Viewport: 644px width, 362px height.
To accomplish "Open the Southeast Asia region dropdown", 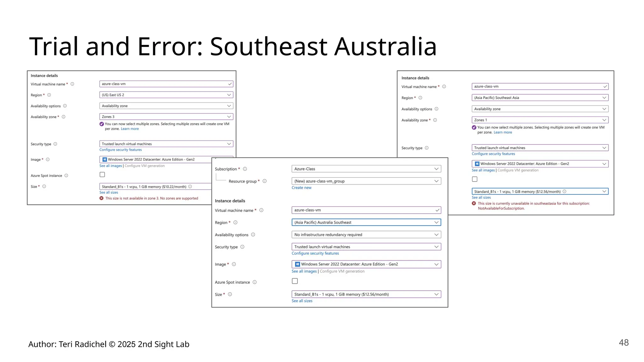I will [x=540, y=98].
